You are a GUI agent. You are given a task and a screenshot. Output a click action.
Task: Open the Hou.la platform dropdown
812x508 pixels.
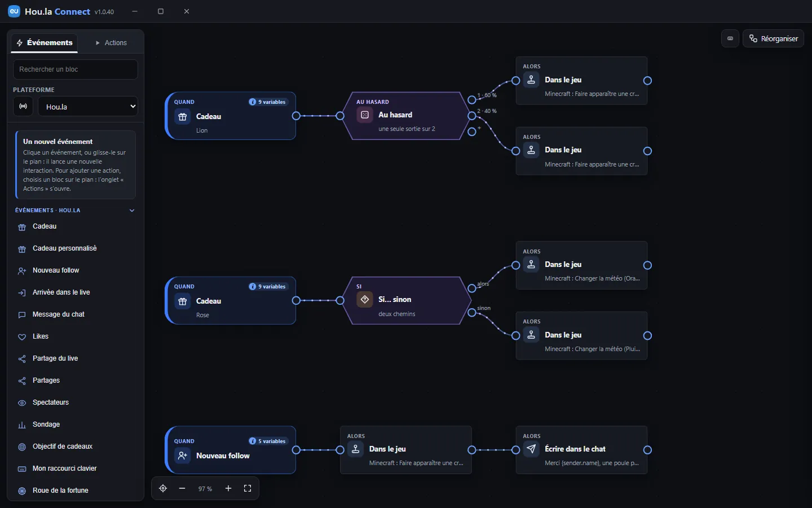coord(88,106)
